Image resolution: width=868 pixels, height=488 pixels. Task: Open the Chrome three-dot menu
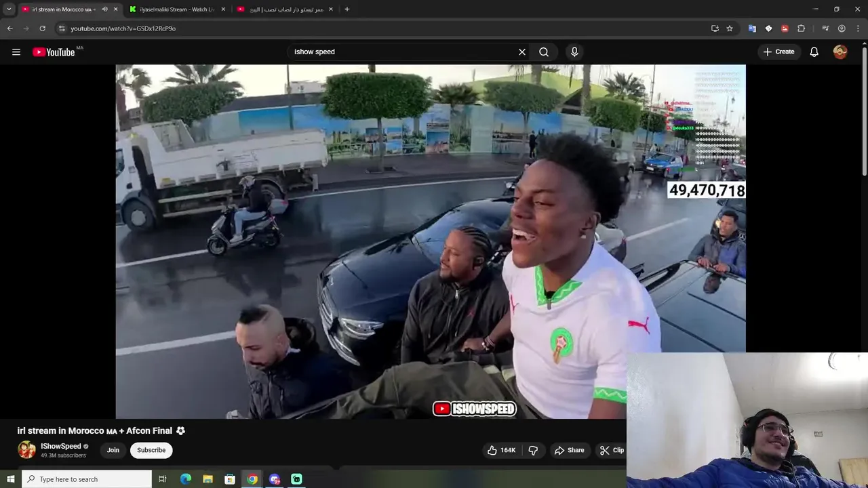[858, 28]
